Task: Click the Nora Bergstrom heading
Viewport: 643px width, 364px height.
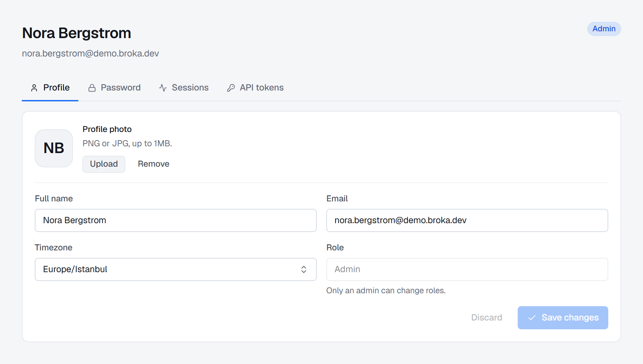Action: (77, 33)
